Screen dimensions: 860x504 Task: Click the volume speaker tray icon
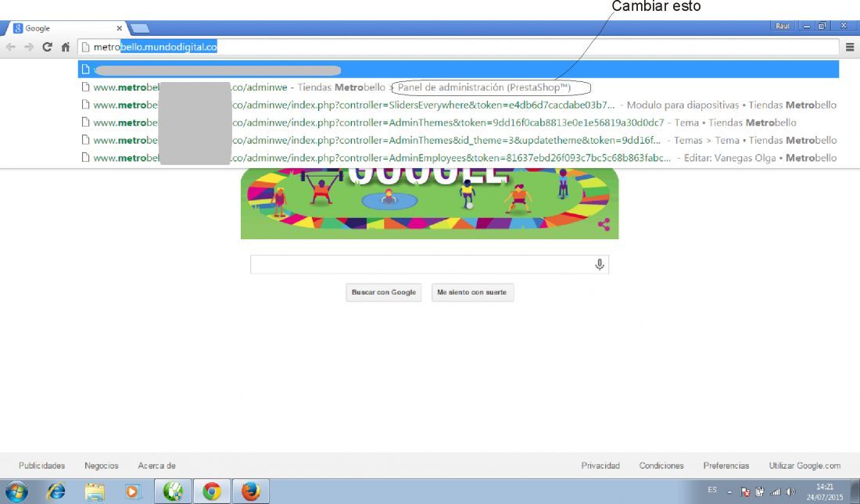point(790,492)
